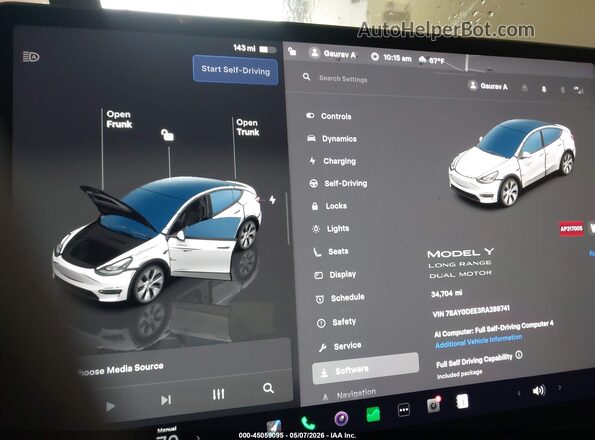Open the Controls settings menu
This screenshot has width=595, height=440.
[x=329, y=116]
